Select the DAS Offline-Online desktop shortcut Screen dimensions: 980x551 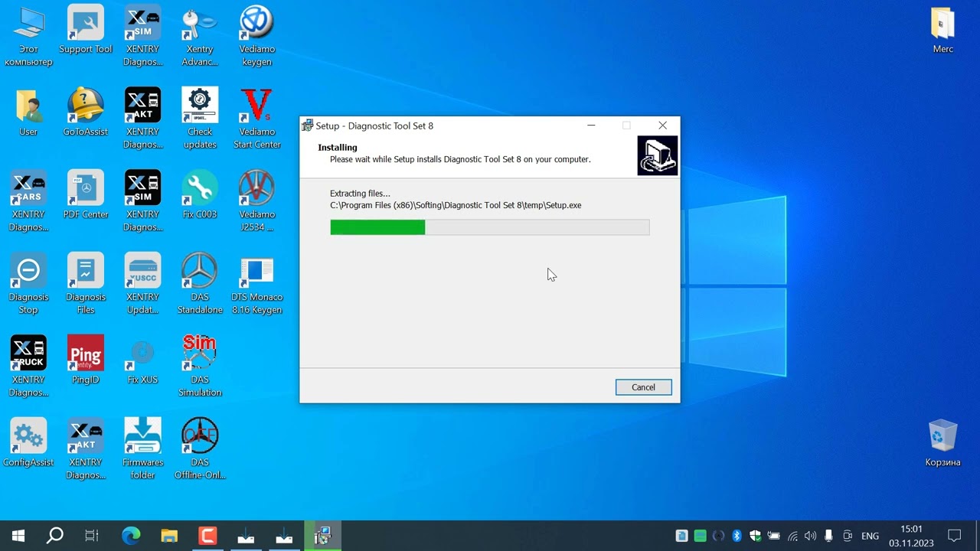(x=200, y=449)
